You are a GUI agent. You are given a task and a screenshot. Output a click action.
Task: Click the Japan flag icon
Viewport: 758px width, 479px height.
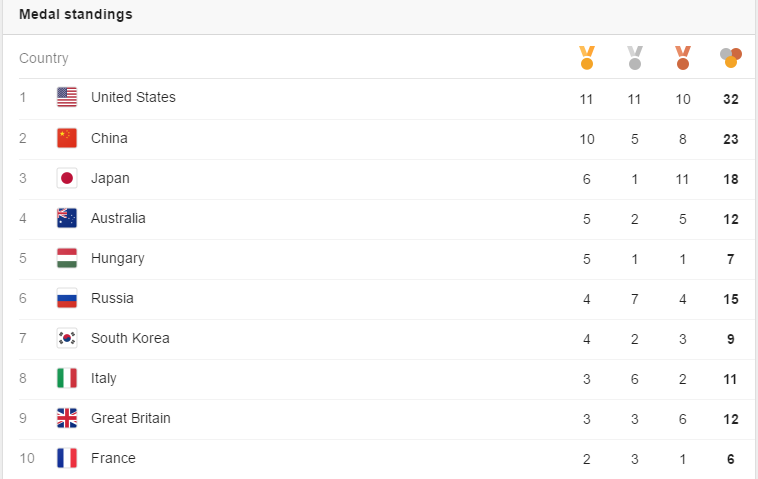(x=67, y=178)
